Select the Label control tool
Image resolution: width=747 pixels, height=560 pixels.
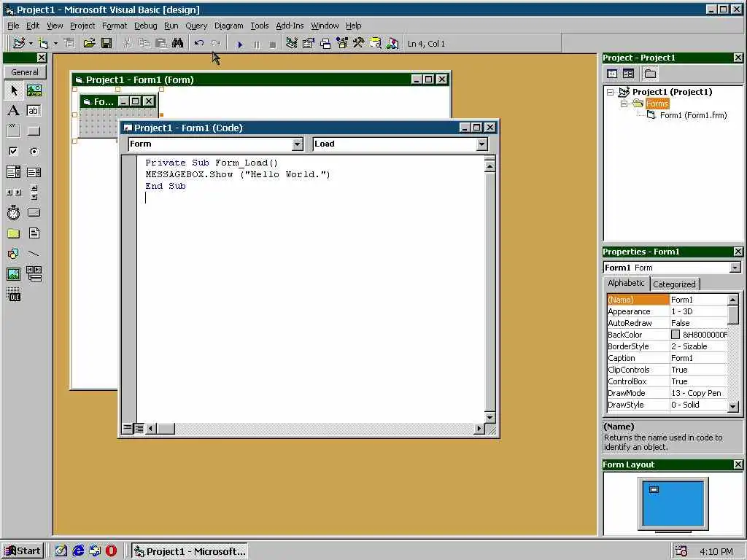click(14, 111)
